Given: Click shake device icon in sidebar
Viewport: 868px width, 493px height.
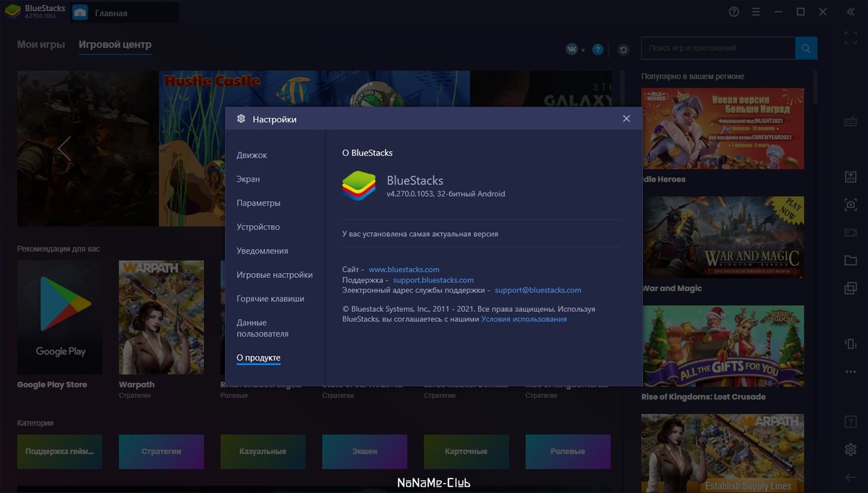Looking at the screenshot, I should point(851,343).
